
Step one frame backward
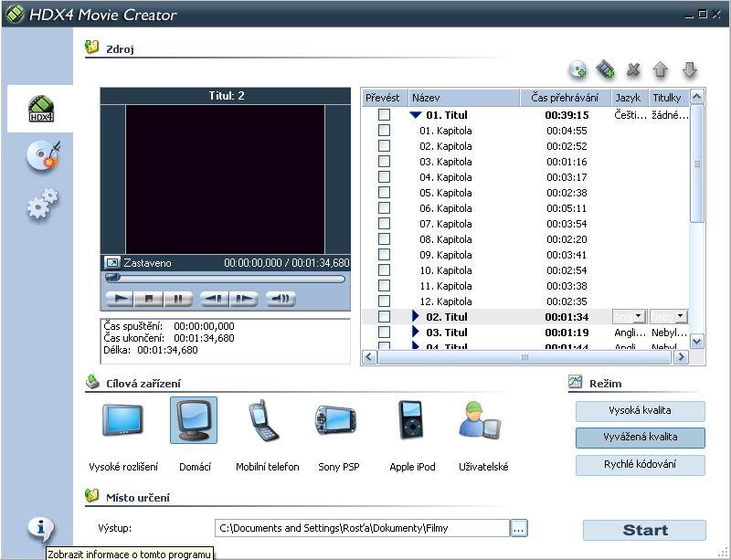pos(214,299)
